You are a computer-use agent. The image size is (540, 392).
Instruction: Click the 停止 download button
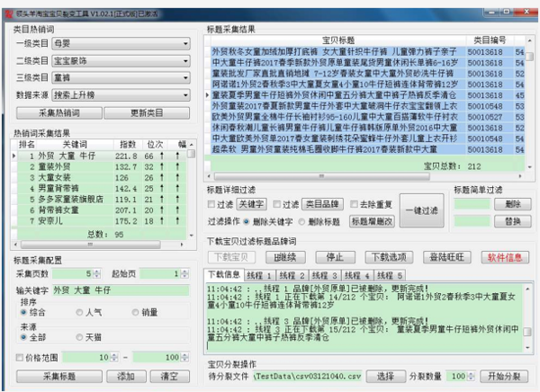[334, 256]
